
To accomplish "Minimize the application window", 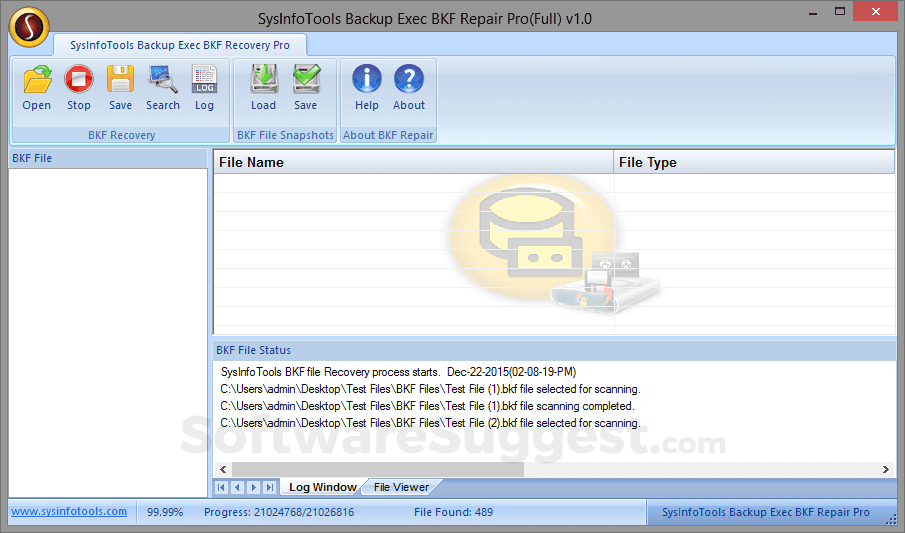I will [813, 12].
